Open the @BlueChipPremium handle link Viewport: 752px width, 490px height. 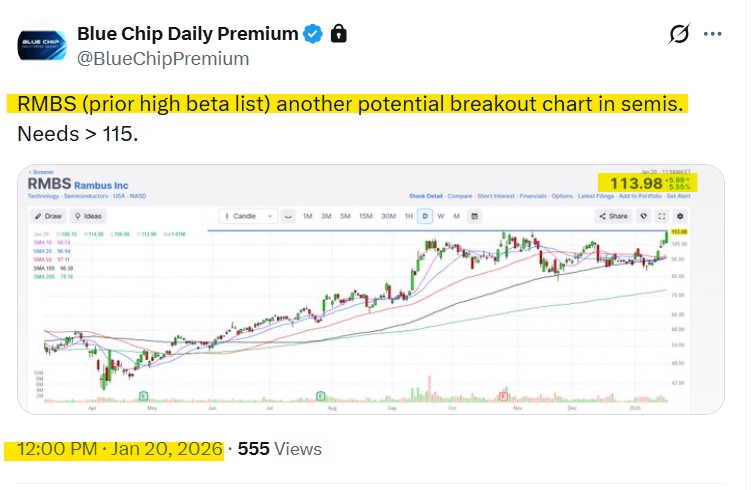point(163,58)
